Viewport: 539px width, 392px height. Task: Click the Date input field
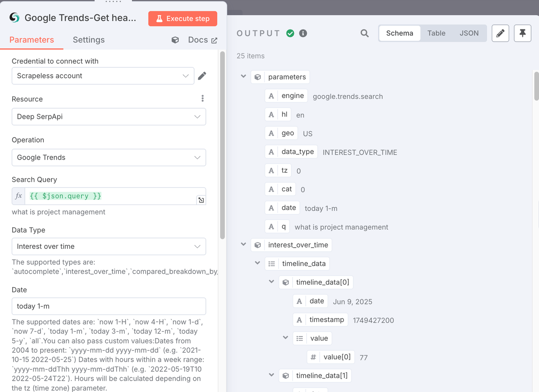coord(109,306)
